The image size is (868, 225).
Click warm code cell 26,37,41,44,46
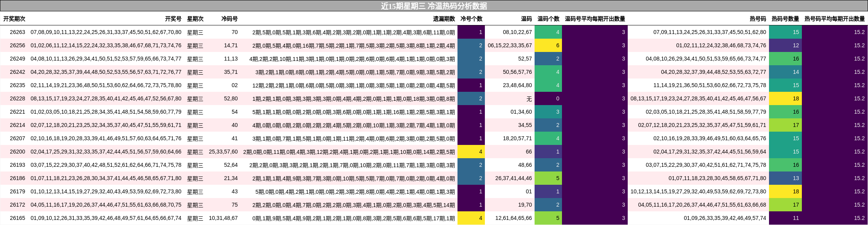point(514,178)
